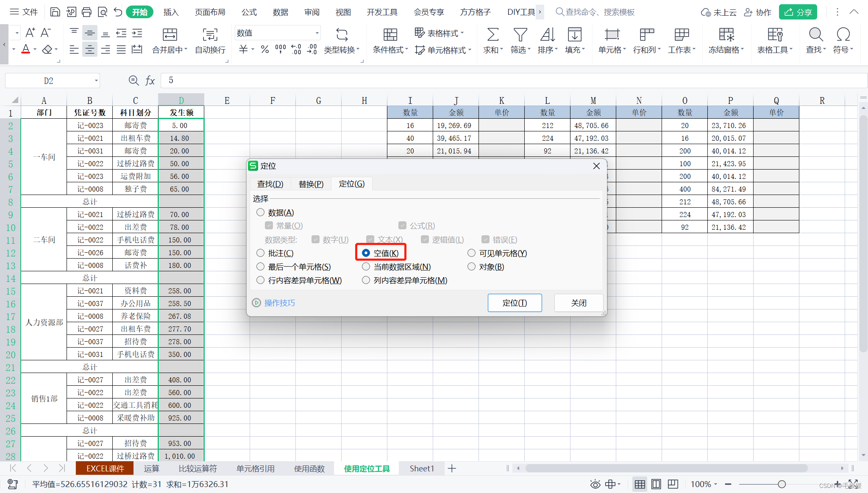868x493 pixels.
Task: Apply center horizontal alignment
Action: pyautogui.click(x=90, y=50)
